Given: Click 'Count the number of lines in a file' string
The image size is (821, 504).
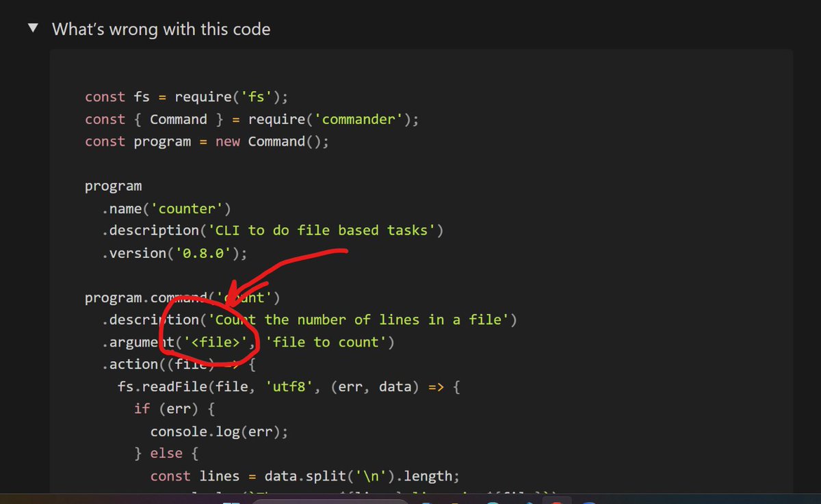Looking at the screenshot, I should point(359,319).
